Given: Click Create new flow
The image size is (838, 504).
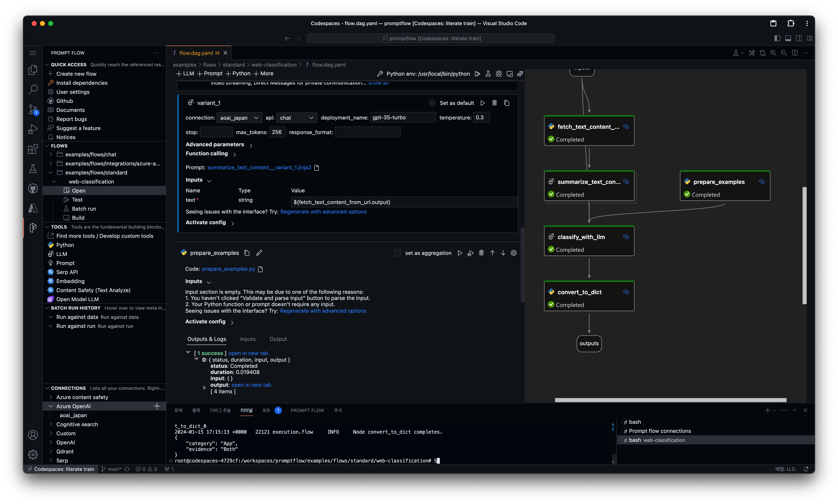Looking at the screenshot, I should [x=76, y=74].
